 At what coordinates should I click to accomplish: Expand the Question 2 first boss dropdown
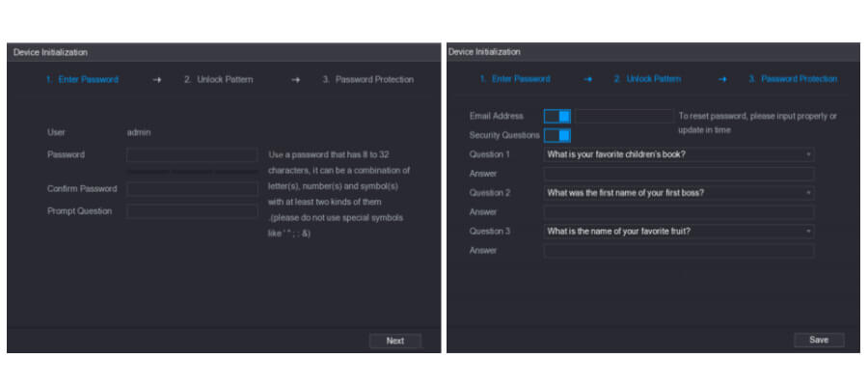tap(678, 193)
